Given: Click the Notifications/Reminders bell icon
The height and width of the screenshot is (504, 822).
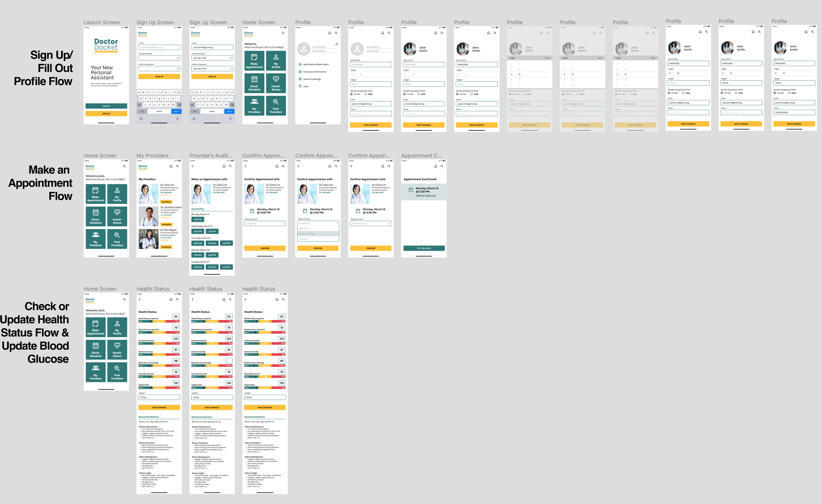Looking at the screenshot, I should pos(300,64).
